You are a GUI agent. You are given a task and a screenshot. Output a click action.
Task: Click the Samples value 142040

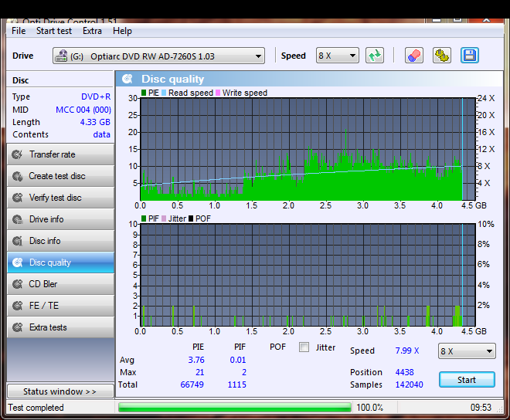409,384
